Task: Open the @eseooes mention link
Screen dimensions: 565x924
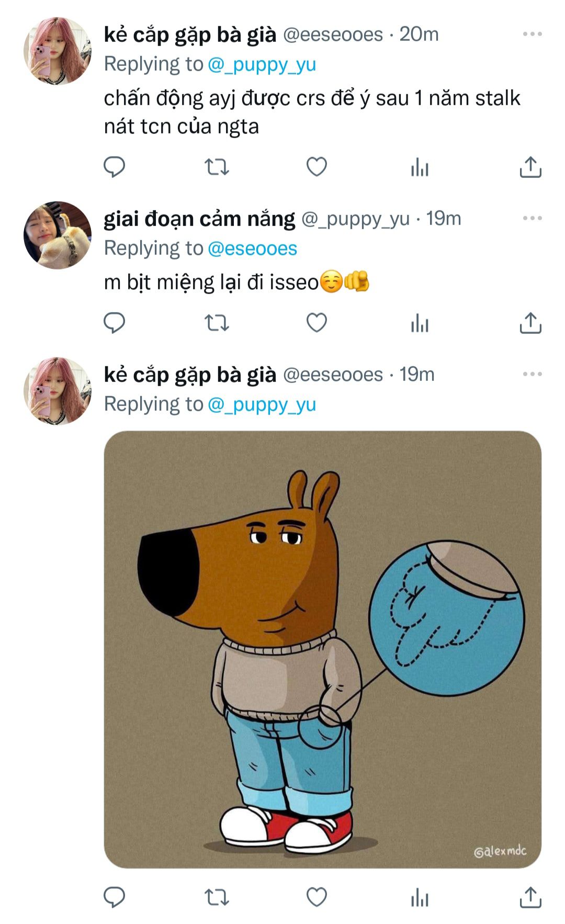Action: pyautogui.click(x=252, y=249)
